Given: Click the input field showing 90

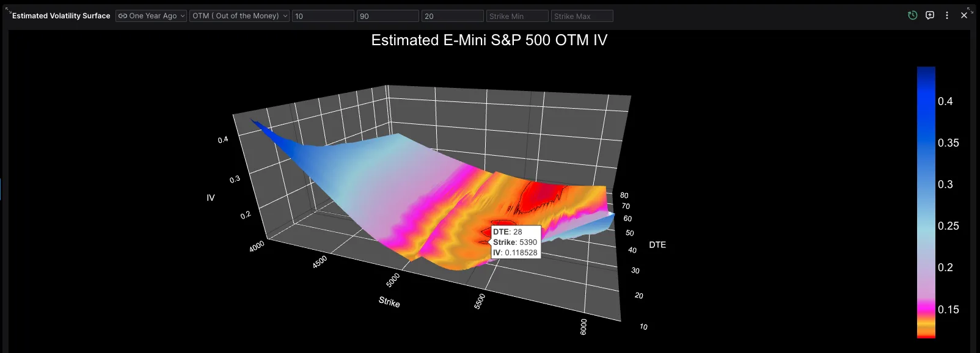Looking at the screenshot, I should click(x=388, y=16).
